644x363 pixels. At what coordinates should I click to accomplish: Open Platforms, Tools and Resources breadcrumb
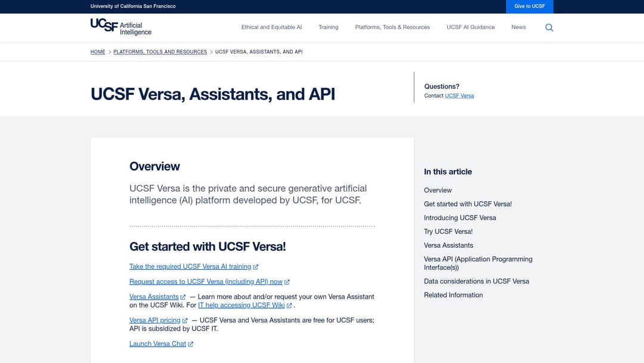point(160,52)
